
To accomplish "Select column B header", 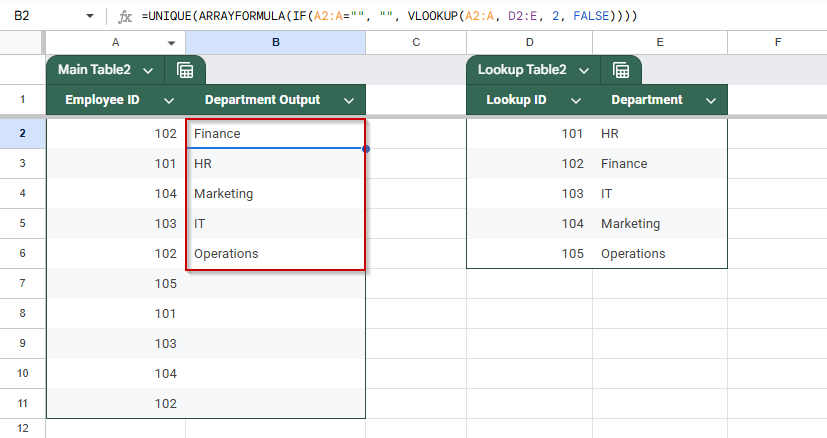I will tap(275, 43).
